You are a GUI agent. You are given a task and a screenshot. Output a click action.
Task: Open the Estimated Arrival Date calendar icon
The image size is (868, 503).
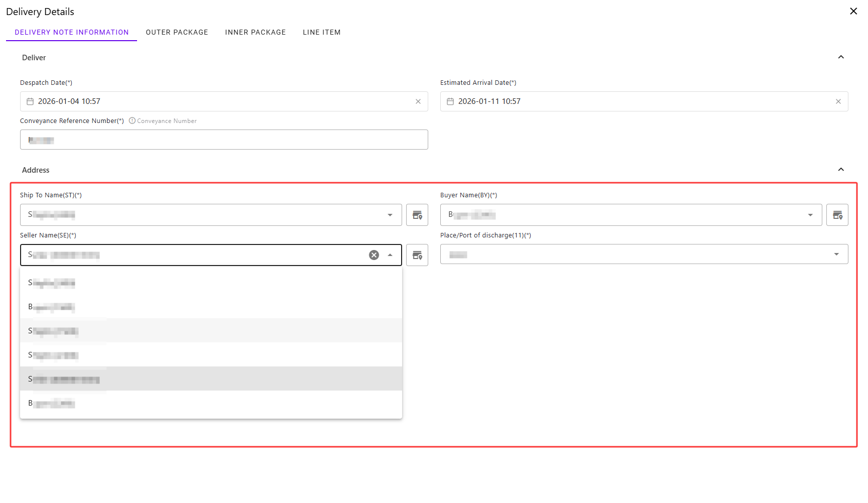coord(450,101)
